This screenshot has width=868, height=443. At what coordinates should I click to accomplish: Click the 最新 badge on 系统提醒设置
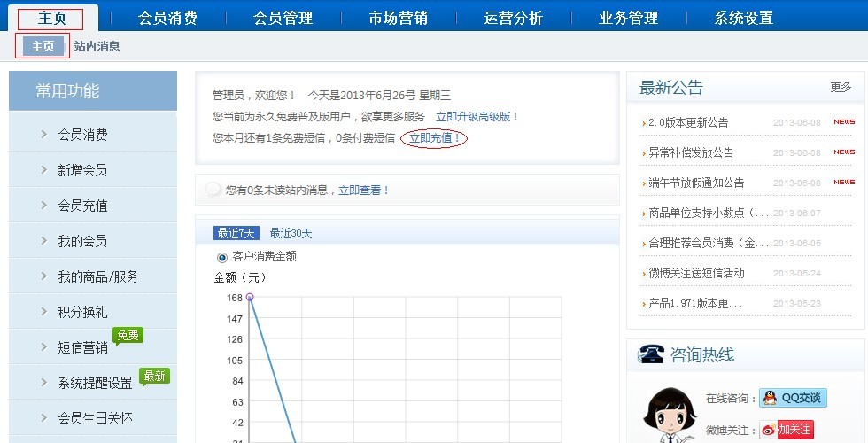(154, 376)
